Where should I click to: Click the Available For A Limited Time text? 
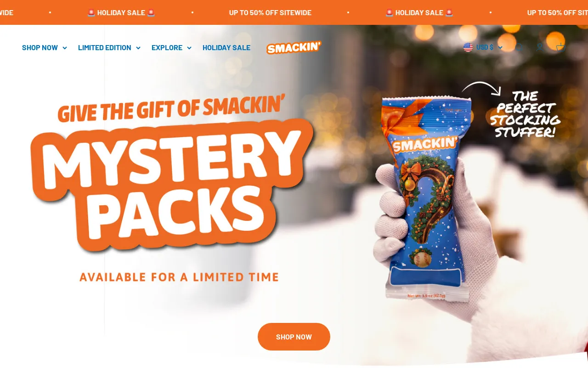179,277
